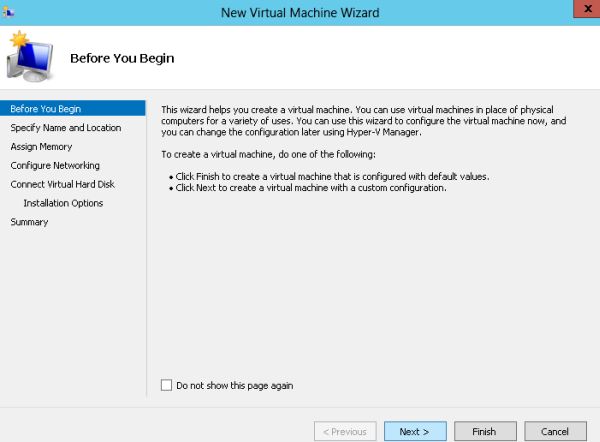Switch to the Summary step

(x=29, y=222)
